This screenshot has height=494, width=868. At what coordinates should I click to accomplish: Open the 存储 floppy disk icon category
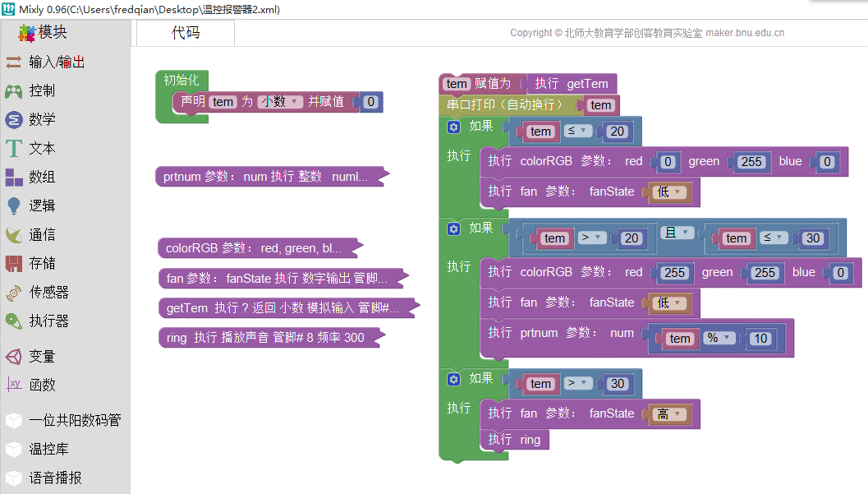point(13,264)
